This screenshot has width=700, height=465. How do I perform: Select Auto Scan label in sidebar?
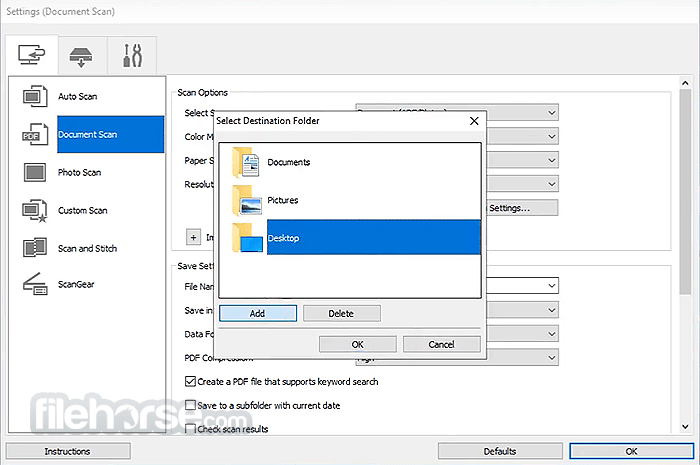77,96
